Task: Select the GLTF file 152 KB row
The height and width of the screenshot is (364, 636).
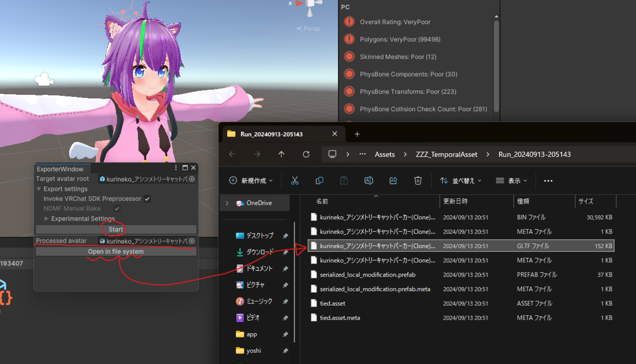Action: point(461,246)
